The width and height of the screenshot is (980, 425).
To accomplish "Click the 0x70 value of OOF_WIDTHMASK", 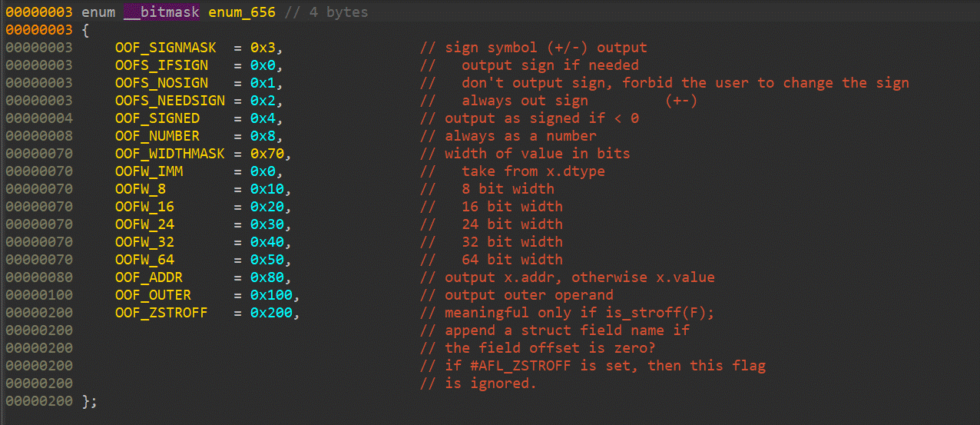I will point(267,154).
